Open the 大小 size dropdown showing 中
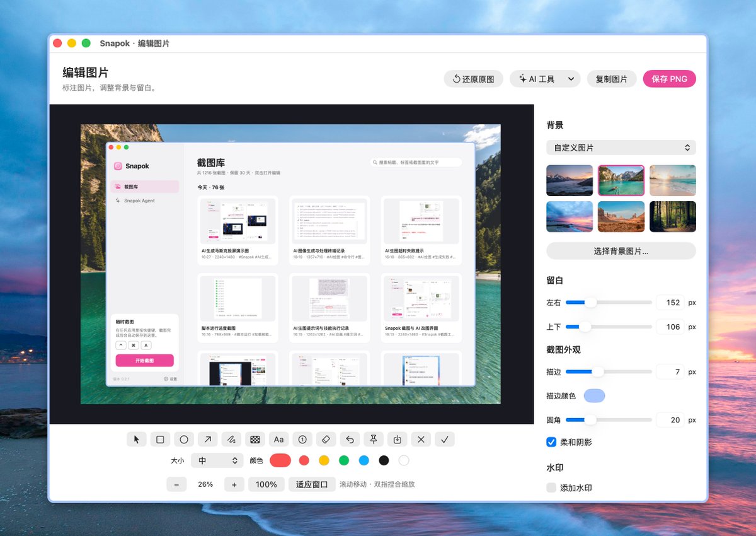The width and height of the screenshot is (756, 536). pyautogui.click(x=217, y=460)
